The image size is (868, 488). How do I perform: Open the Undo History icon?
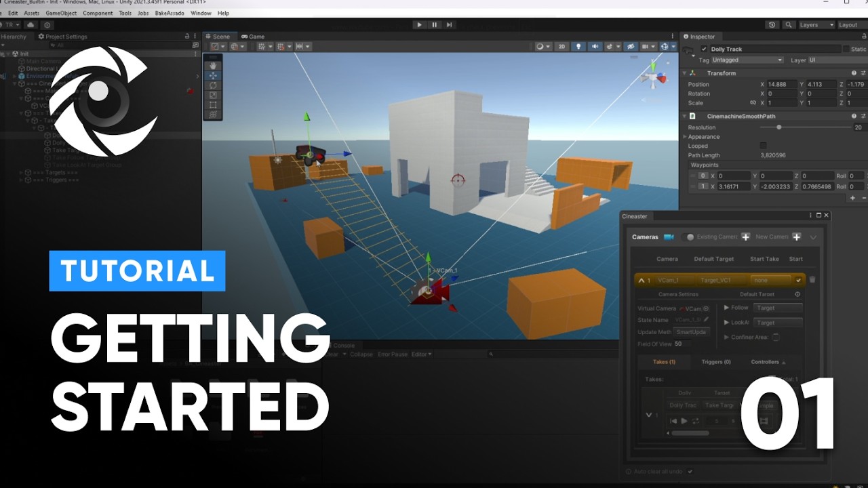[x=772, y=25]
